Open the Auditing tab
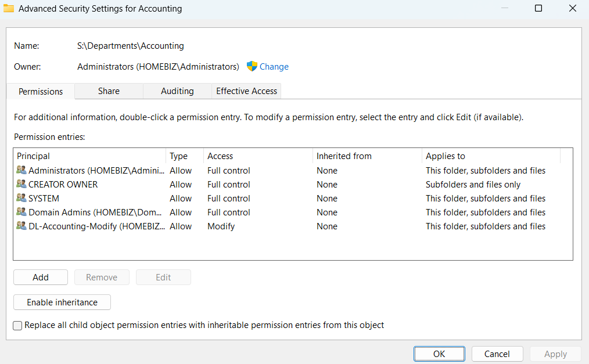 click(177, 91)
